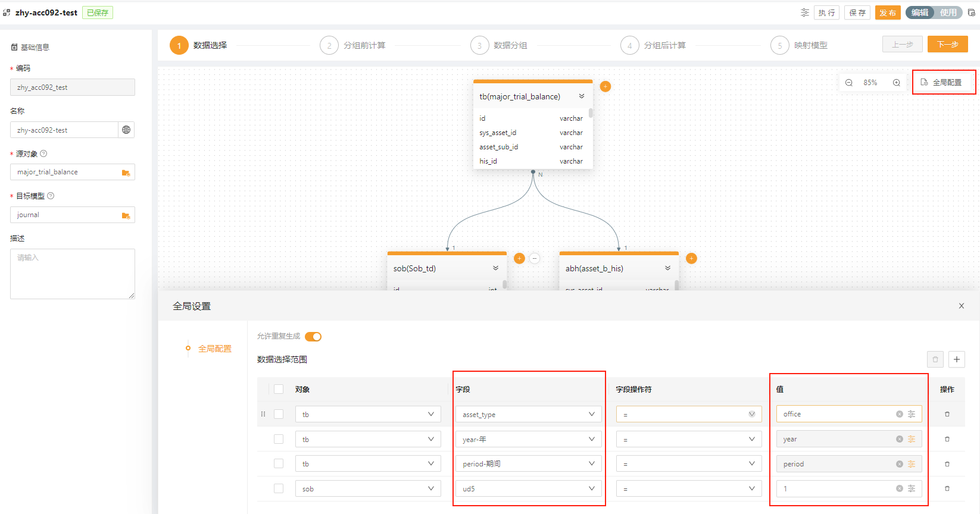Open the asset_type field dropdown
Viewport: 980px width, 514px height.
coord(528,414)
